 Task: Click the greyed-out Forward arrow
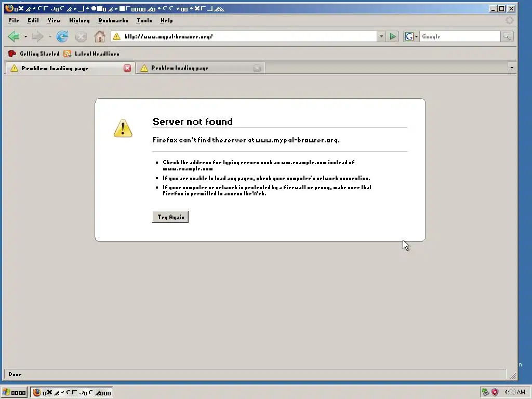tap(37, 36)
